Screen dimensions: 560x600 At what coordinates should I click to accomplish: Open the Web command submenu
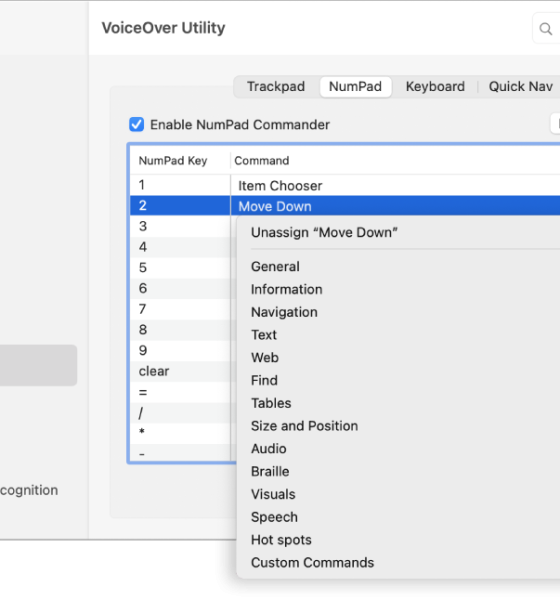[x=265, y=358]
